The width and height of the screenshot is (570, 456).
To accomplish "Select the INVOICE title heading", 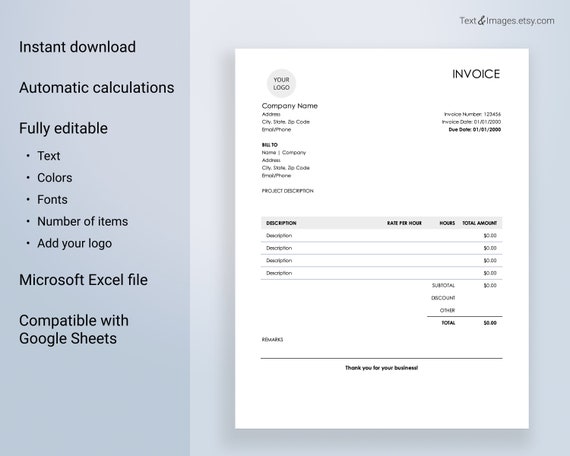I will point(476,74).
